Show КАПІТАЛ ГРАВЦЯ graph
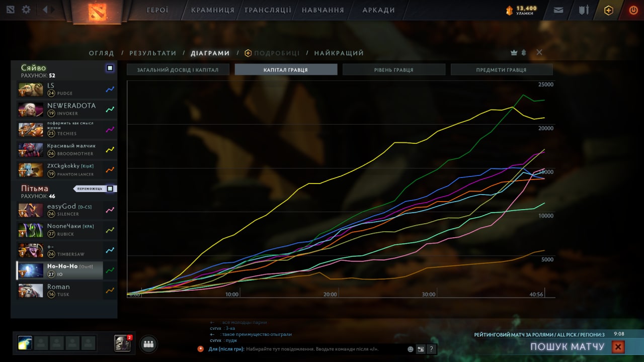This screenshot has height=362, width=644. tap(286, 69)
